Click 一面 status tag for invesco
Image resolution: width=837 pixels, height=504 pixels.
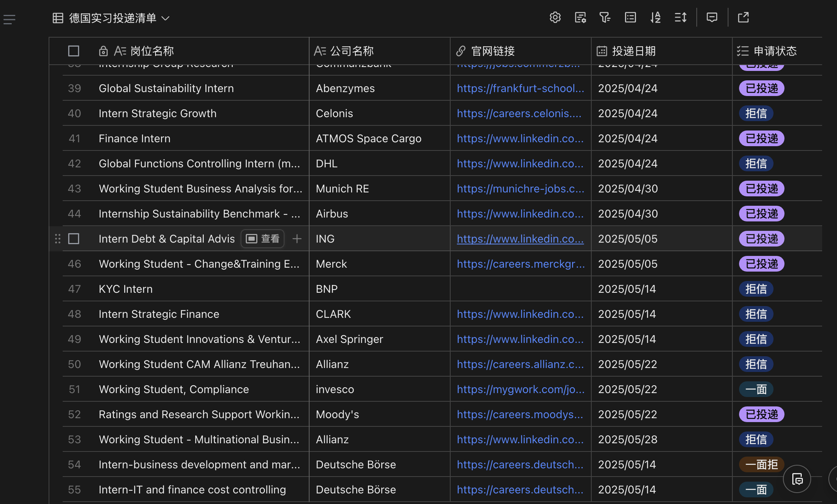pos(756,389)
